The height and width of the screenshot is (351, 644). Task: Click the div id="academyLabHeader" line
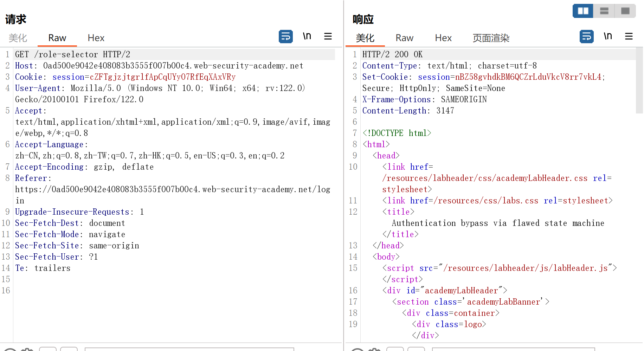[x=445, y=291]
